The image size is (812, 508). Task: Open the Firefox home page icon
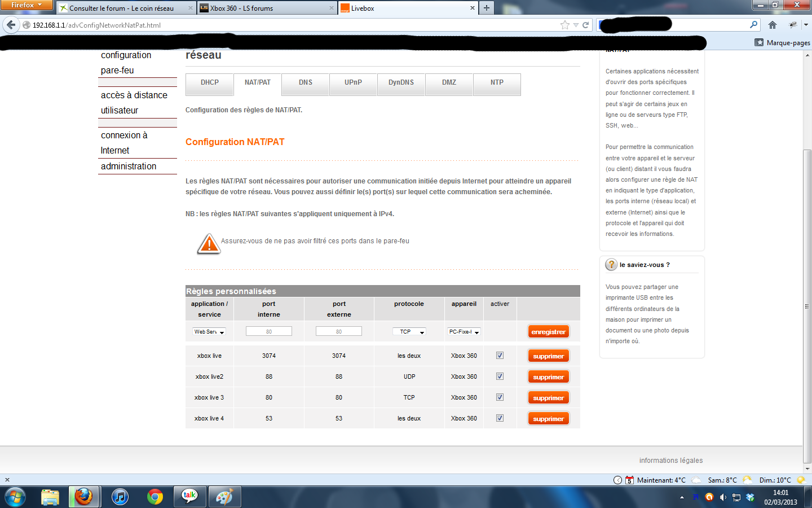(x=773, y=25)
